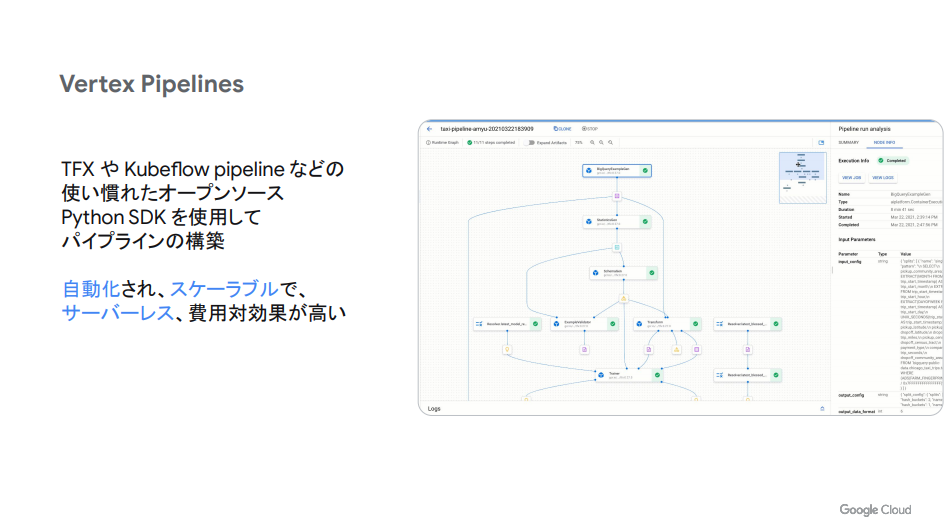Click the Execution Info label
This screenshot has height=523, width=952.
pyautogui.click(x=854, y=161)
